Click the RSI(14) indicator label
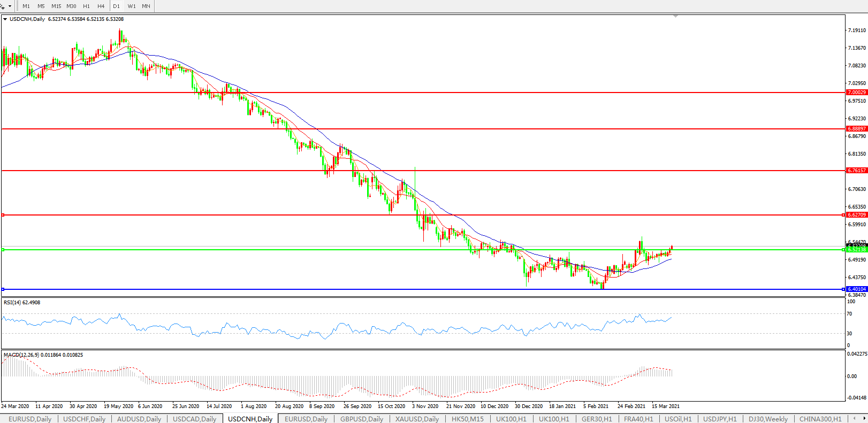The height and width of the screenshot is (423, 868). point(21,303)
